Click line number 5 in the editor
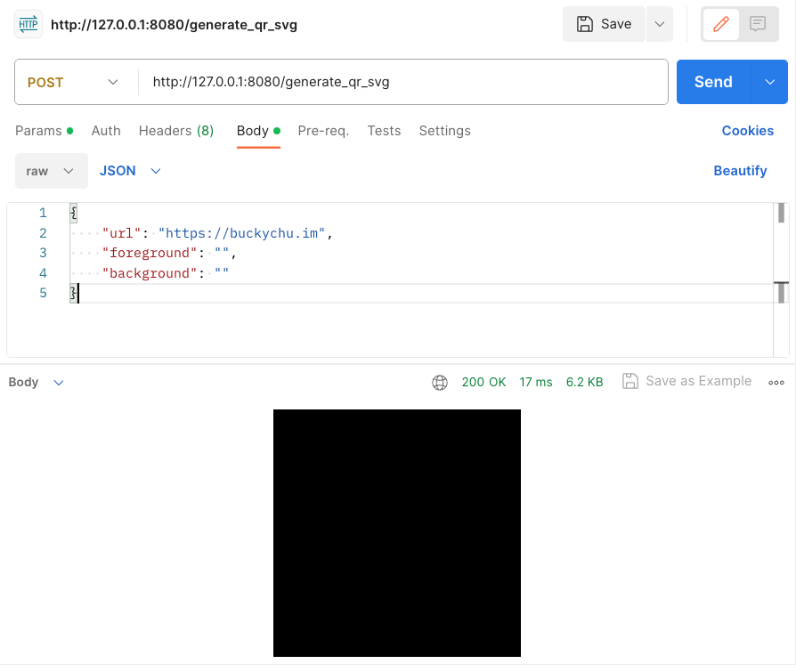 (x=43, y=294)
